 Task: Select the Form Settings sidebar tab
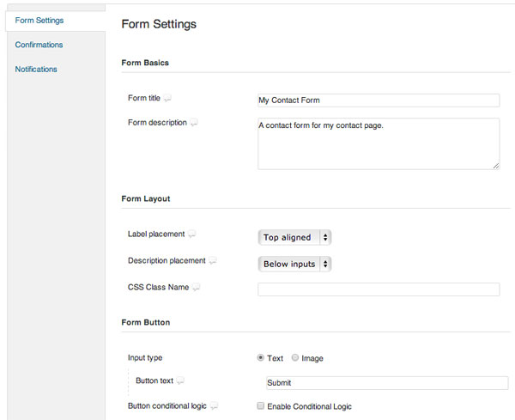39,21
